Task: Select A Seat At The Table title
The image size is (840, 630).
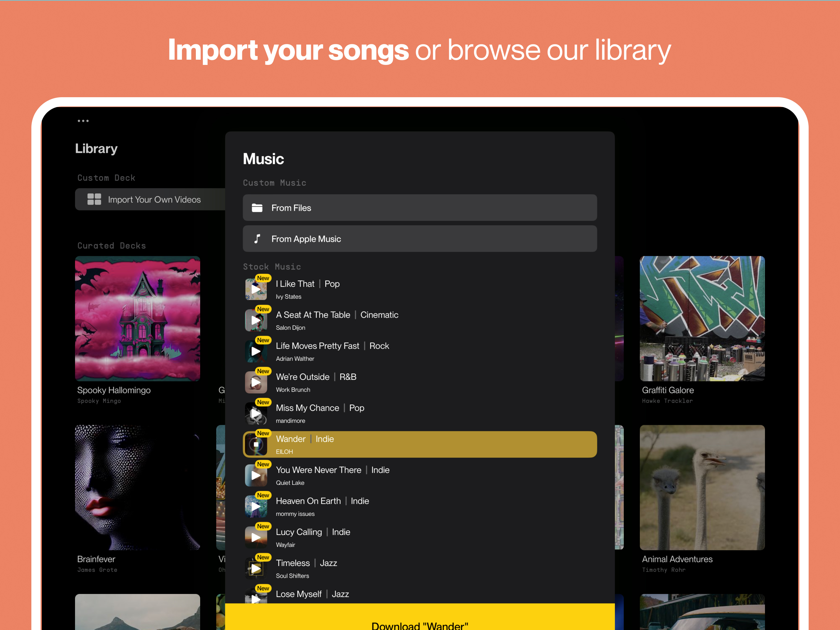Action: 313,315
